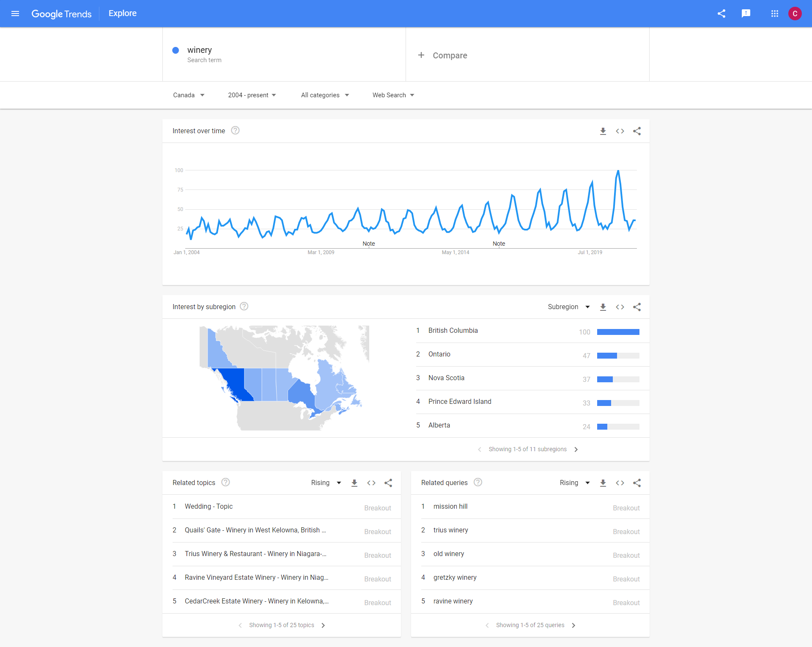Screen dimensions: 812x647
Task: Click the winery search term field
Action: pyautogui.click(x=200, y=50)
